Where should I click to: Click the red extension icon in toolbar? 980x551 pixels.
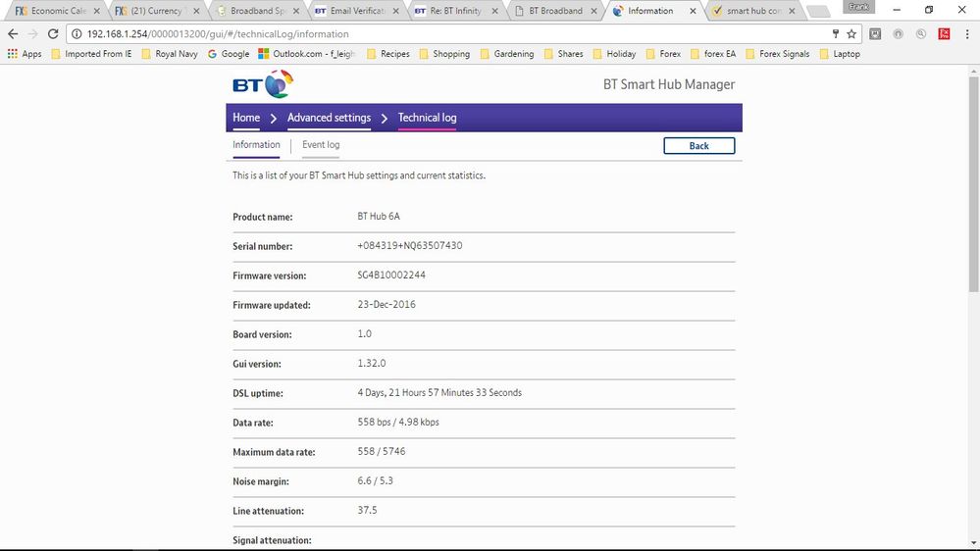click(945, 33)
